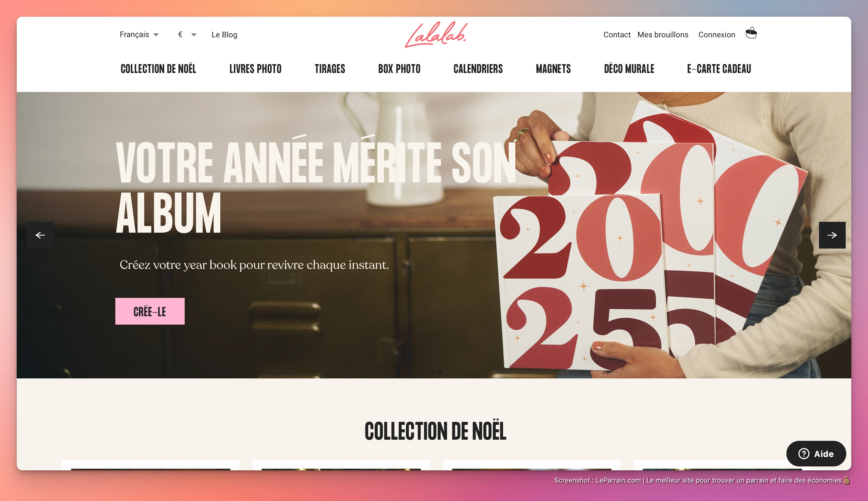Open Mes brouillons drafts link
The height and width of the screenshot is (501, 868).
(x=663, y=35)
